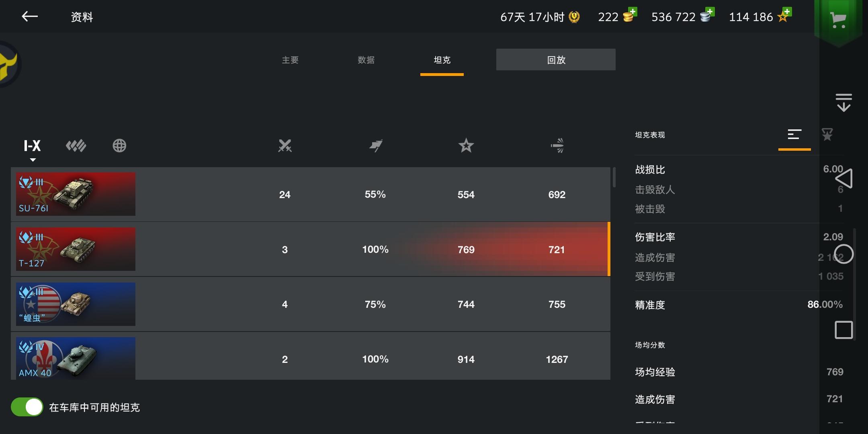
Task: Click the 伤害比率 stat row
Action: point(739,237)
